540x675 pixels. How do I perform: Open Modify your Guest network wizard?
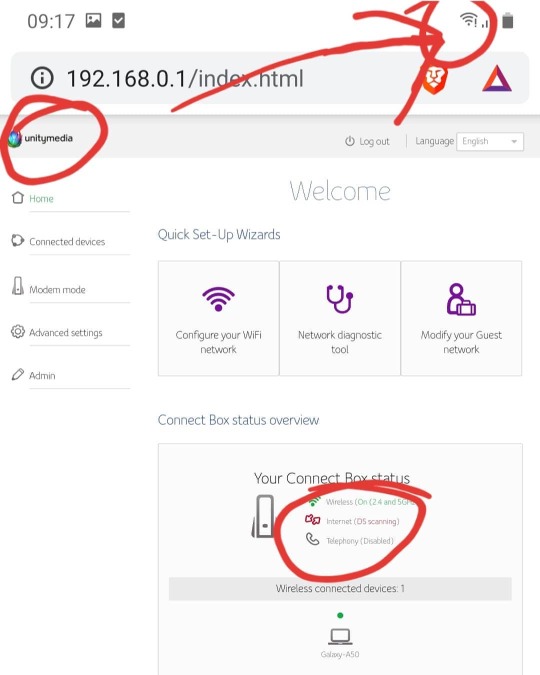pyautogui.click(x=461, y=318)
